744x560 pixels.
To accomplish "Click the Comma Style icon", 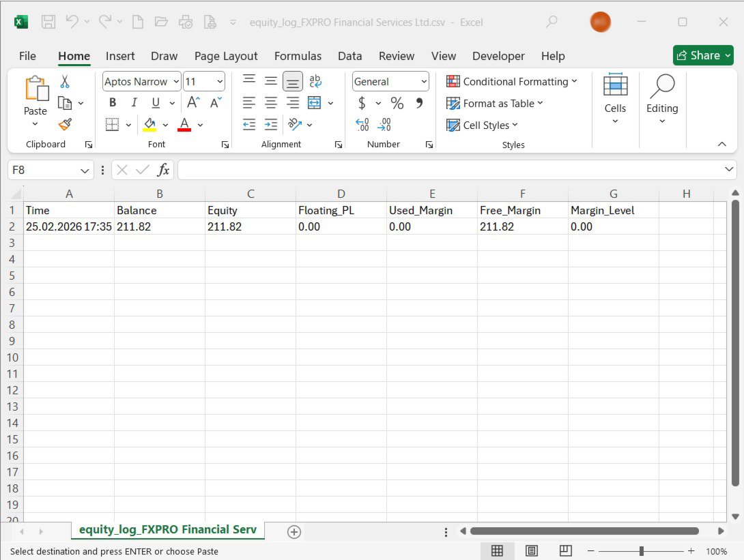I will coord(420,103).
